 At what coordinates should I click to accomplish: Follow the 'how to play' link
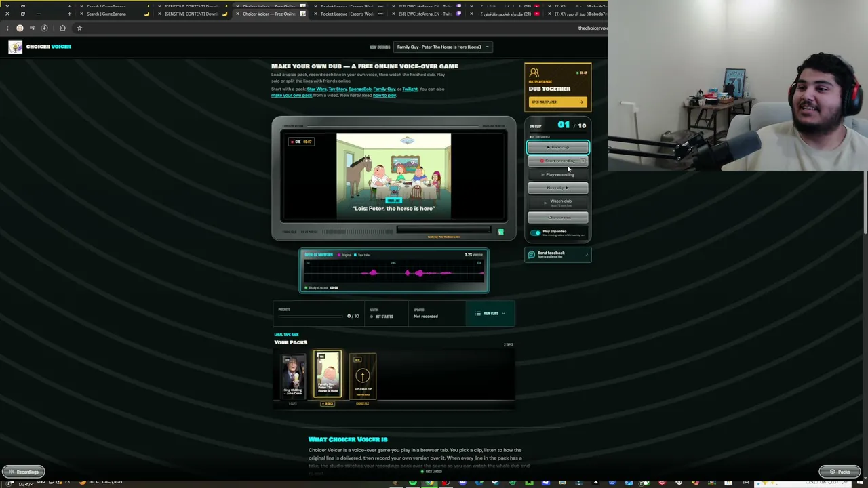[x=384, y=95]
